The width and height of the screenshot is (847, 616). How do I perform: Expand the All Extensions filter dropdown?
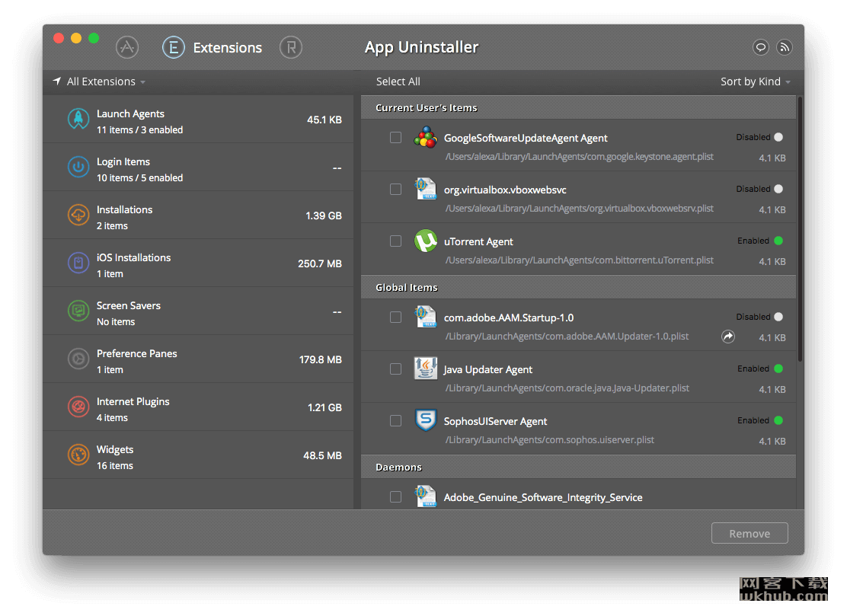99,81
